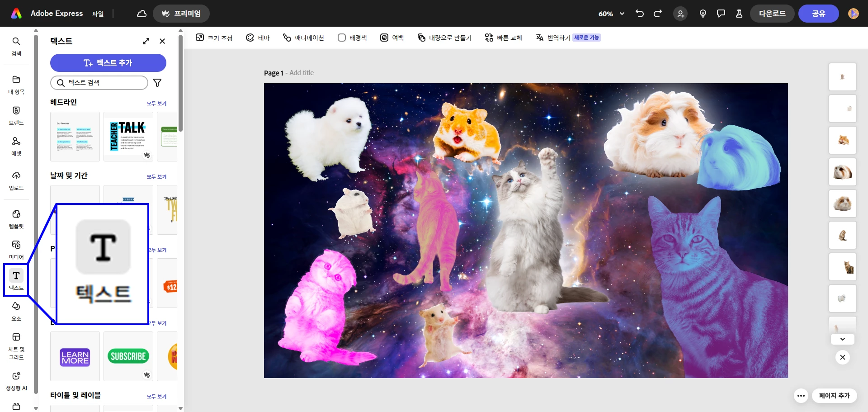868x412 pixels.
Task: Open the comments speech bubble icon
Action: coord(721,14)
